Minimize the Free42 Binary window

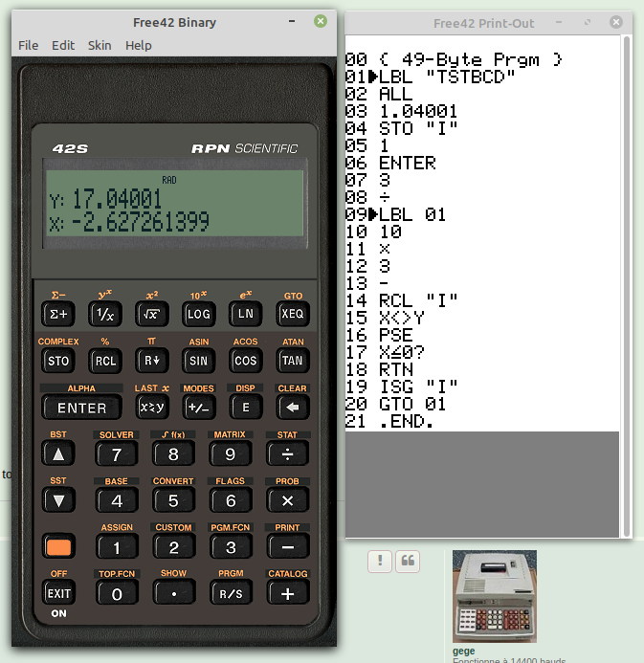pos(292,21)
